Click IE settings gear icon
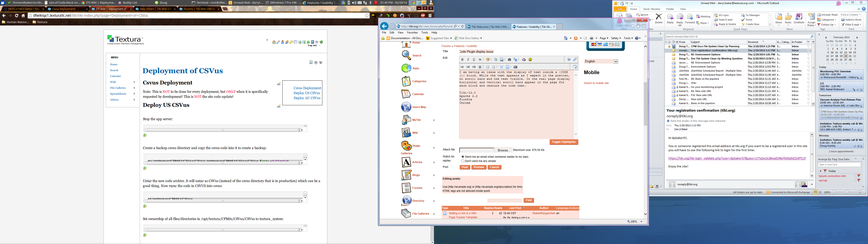 pos(644,26)
